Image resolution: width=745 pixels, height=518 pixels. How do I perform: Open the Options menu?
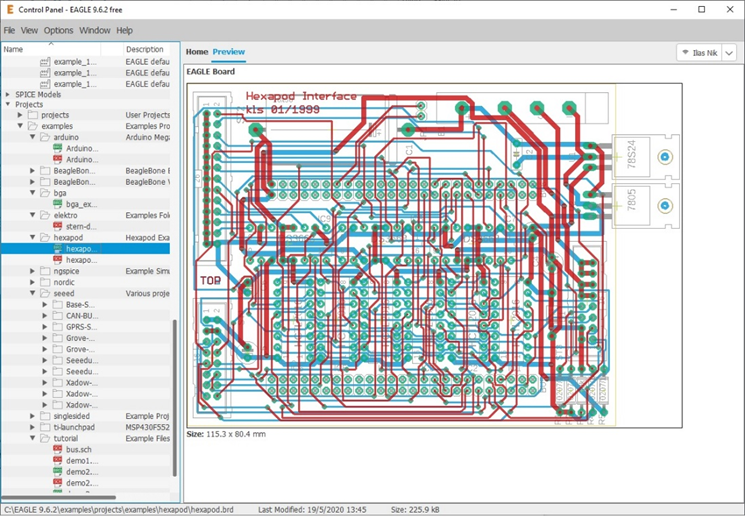tap(58, 31)
